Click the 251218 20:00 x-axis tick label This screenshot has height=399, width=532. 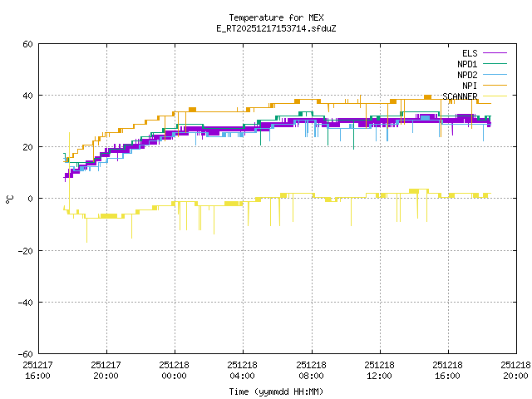(516, 370)
